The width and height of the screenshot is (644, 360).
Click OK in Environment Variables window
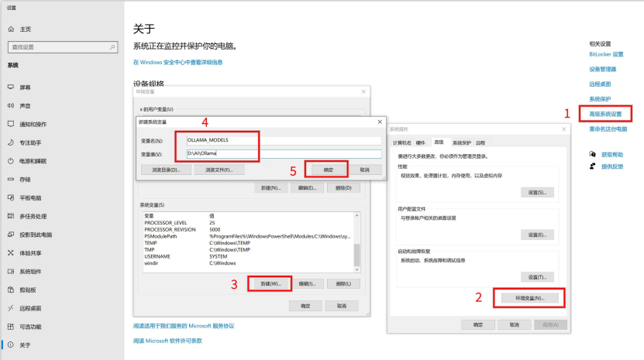(x=305, y=306)
